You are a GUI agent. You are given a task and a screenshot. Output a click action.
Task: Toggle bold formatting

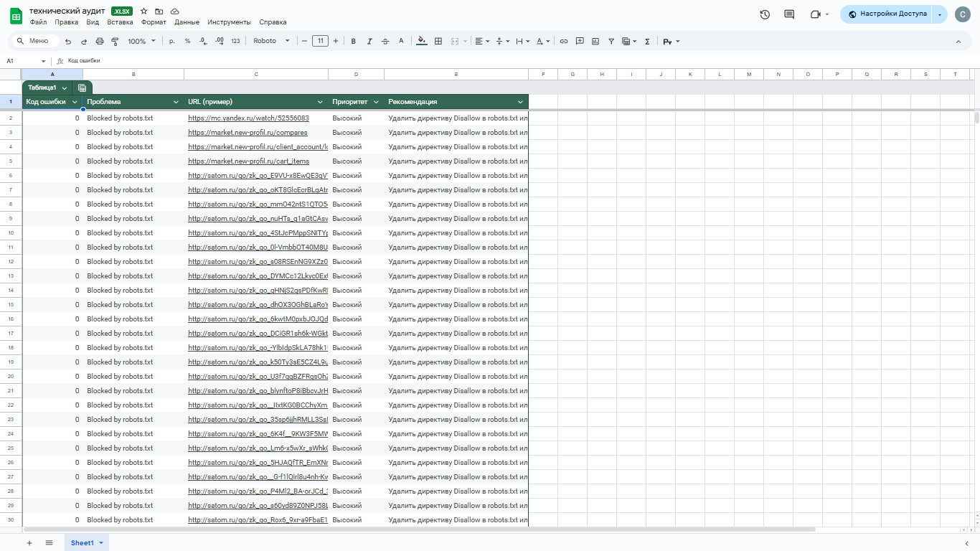coord(354,42)
